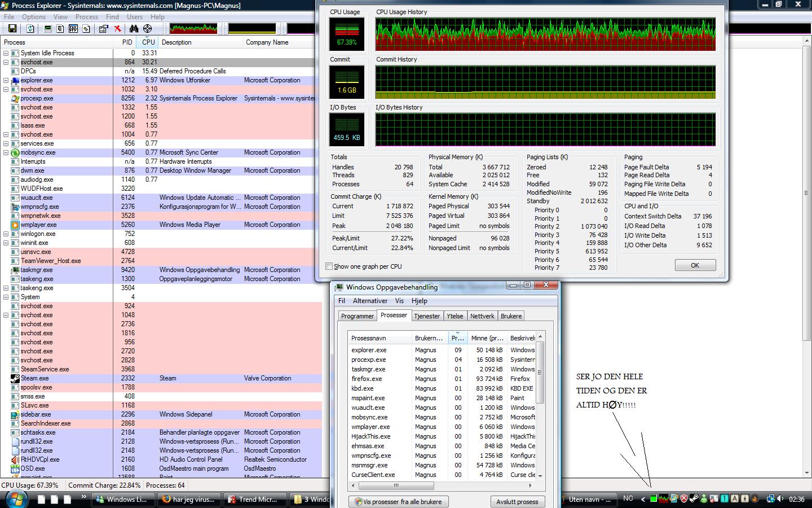
Task: Click the crosshair Find Window's Process icon
Action: coord(147,28)
